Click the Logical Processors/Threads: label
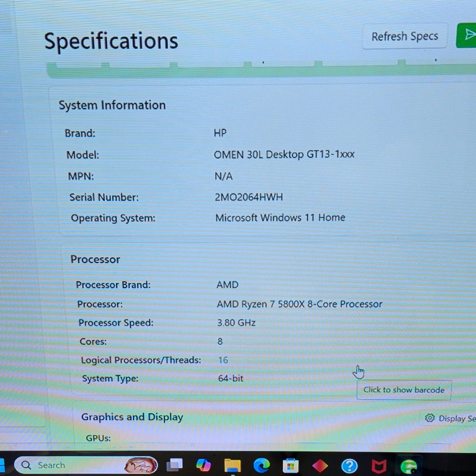Image resolution: width=476 pixels, height=476 pixels. pyautogui.click(x=141, y=360)
